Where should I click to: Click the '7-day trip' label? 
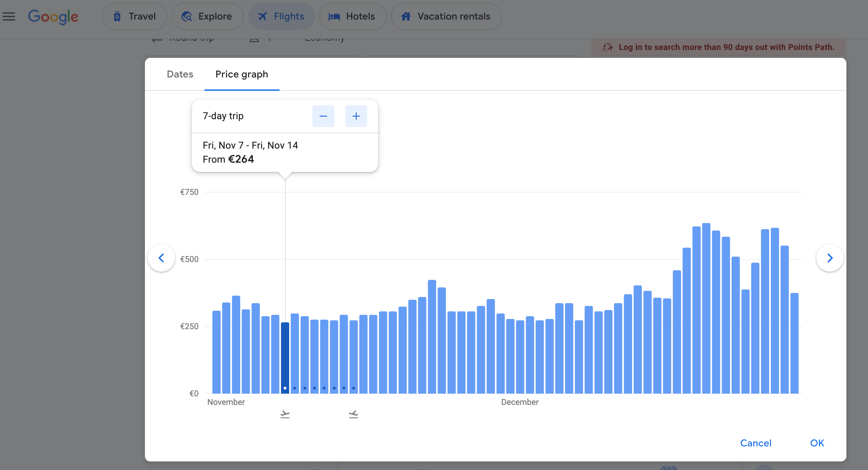223,116
